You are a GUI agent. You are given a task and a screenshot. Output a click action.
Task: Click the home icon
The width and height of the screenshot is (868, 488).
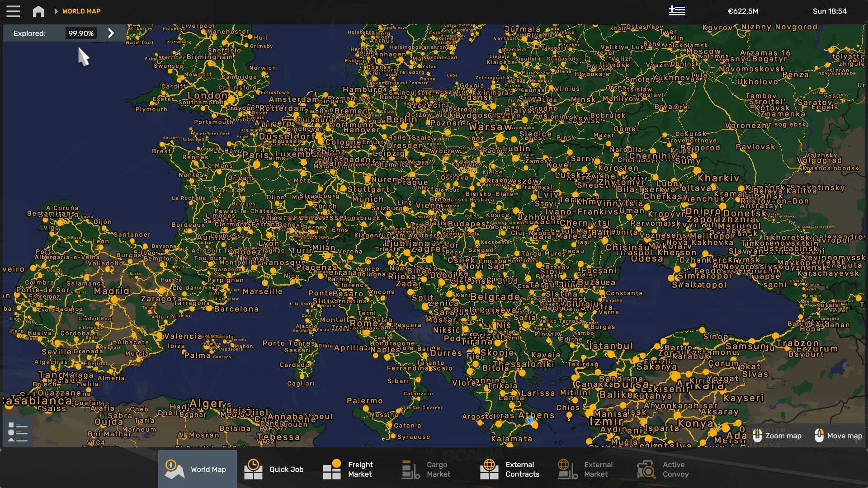(38, 11)
